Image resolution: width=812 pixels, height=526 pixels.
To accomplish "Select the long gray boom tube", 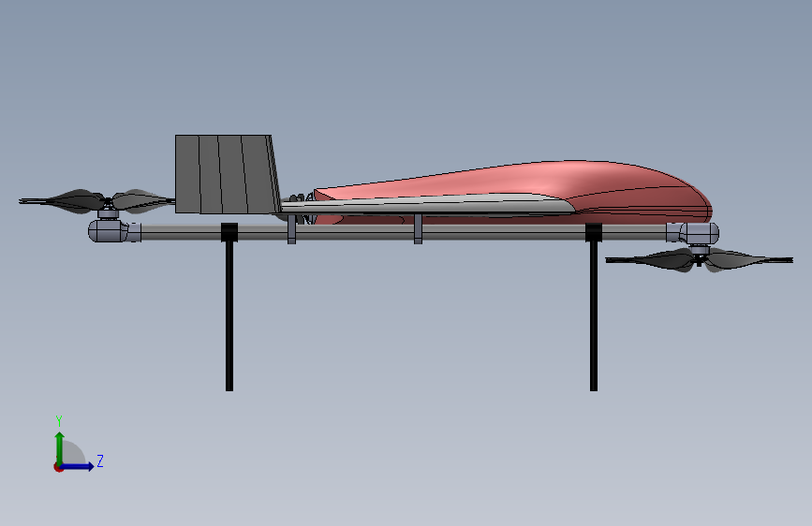I will click(404, 232).
